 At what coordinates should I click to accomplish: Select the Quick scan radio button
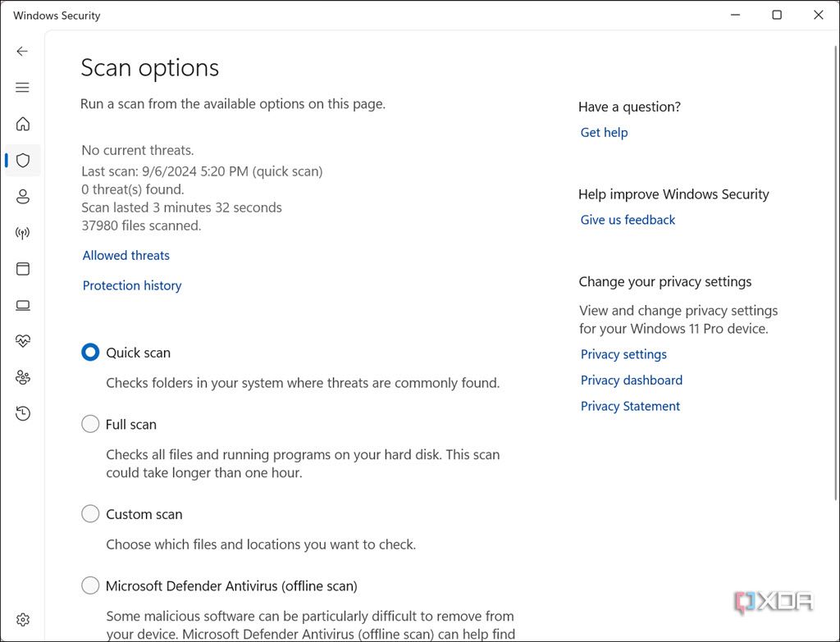(x=90, y=353)
